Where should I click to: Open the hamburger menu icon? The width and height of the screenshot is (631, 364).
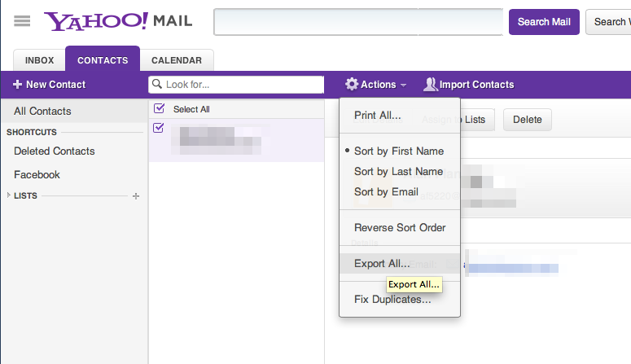[x=22, y=20]
